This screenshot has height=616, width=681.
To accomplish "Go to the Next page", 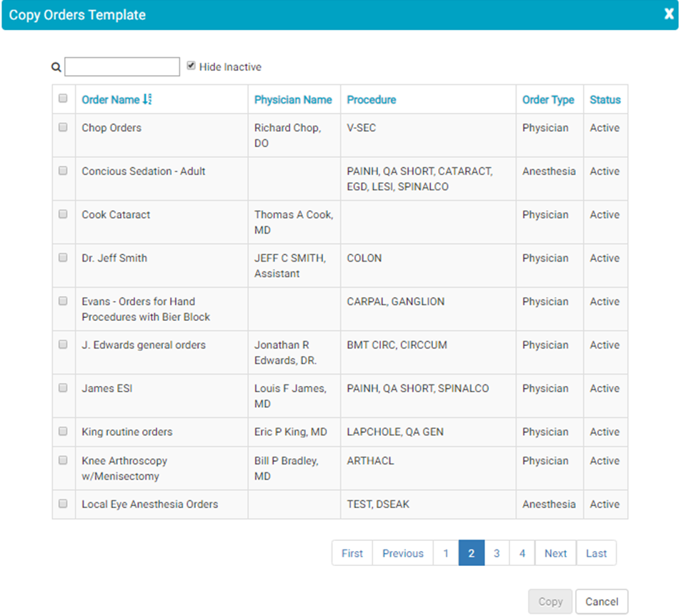I will 555,553.
